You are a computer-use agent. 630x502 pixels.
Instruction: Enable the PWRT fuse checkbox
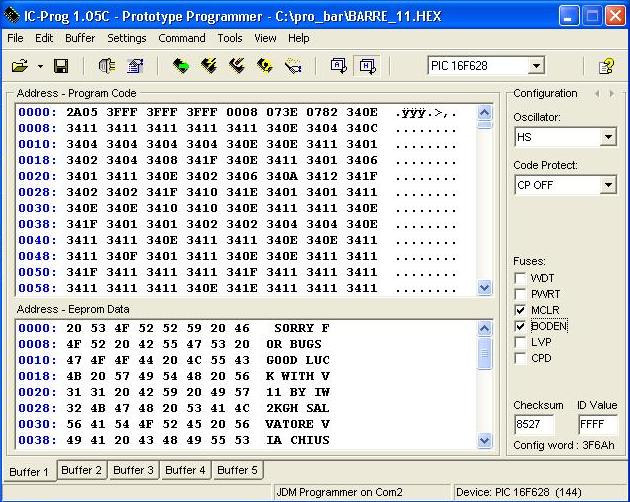[x=520, y=294]
